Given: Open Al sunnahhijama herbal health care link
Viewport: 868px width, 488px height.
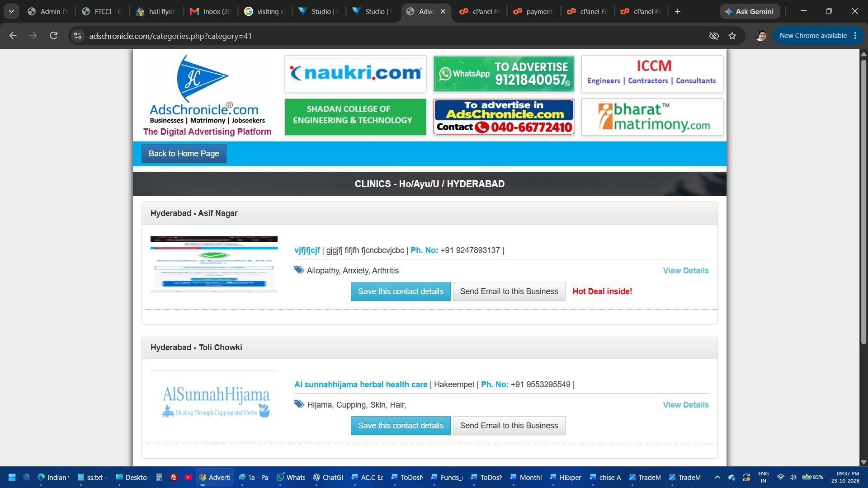Looking at the screenshot, I should coord(361,385).
